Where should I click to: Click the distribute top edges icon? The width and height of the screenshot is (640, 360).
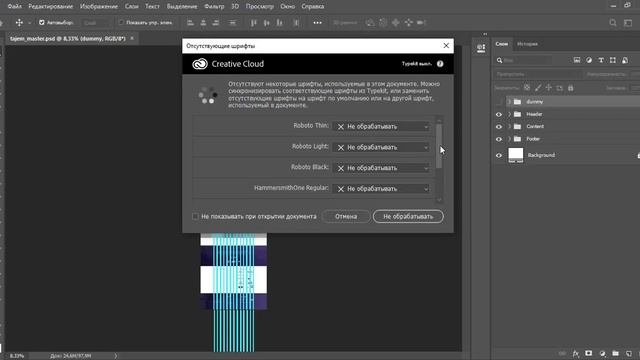(233, 23)
